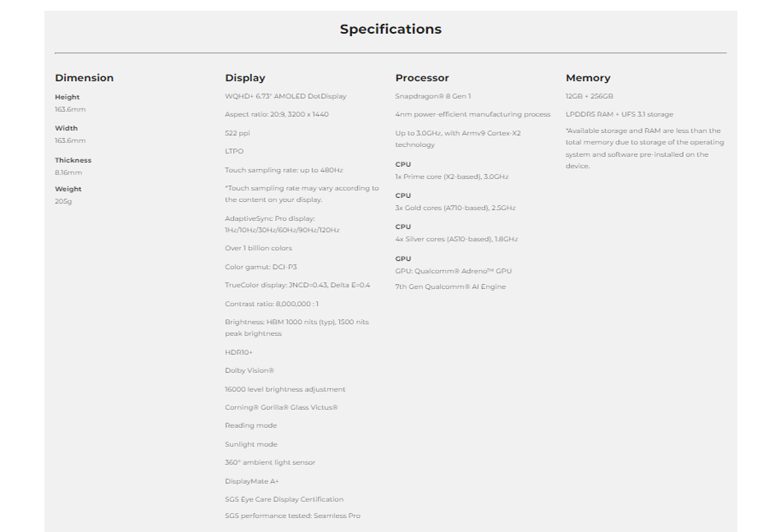Viewport: 780px width, 532px height.
Task: Click the DisplayMate A+ entry
Action: [x=252, y=481]
